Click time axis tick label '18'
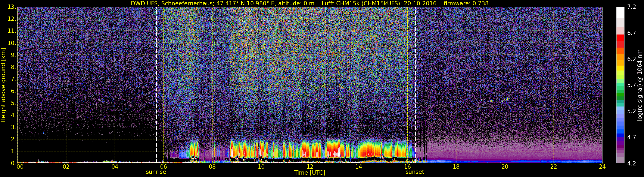 click(456, 167)
